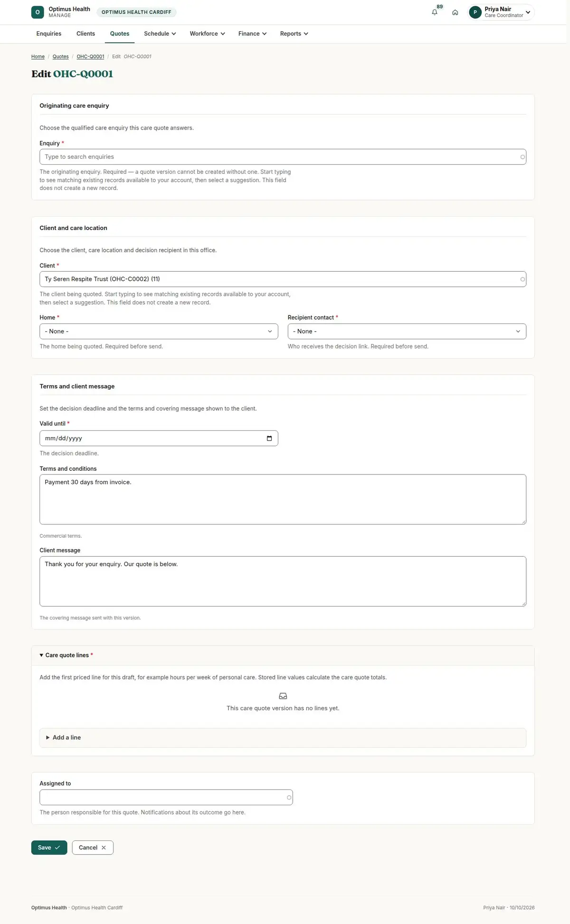Open the Finance menu
The image size is (570, 924).
(252, 34)
